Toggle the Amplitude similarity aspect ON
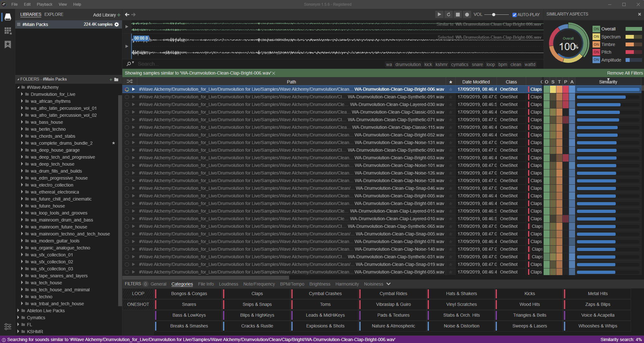Viewport: 644px width, 343px height. pyautogui.click(x=596, y=60)
